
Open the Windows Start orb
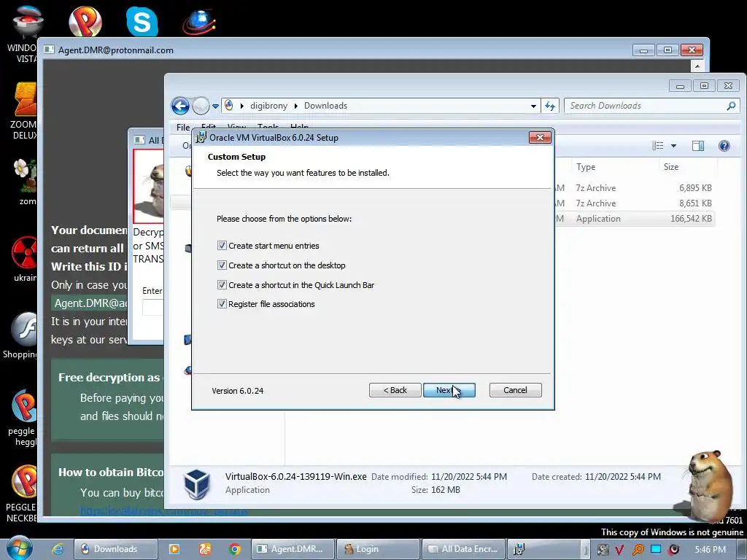(x=19, y=548)
